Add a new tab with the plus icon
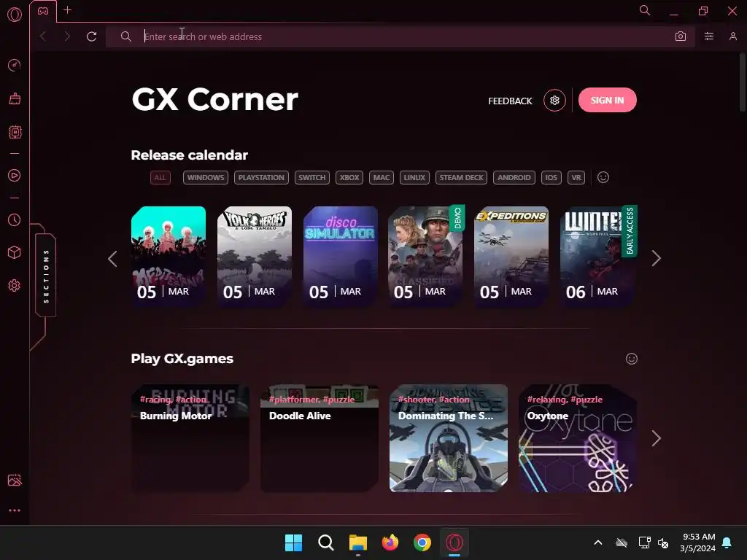 [x=68, y=10]
